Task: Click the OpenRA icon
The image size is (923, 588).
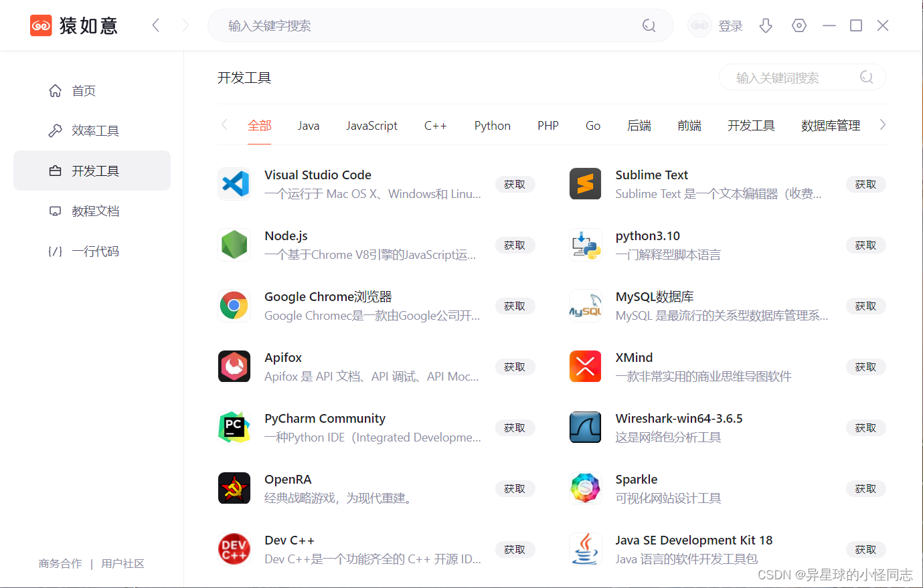Action: [234, 488]
